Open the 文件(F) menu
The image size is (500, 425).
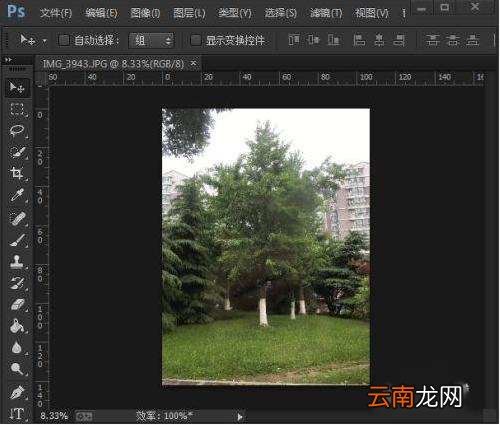coord(56,13)
